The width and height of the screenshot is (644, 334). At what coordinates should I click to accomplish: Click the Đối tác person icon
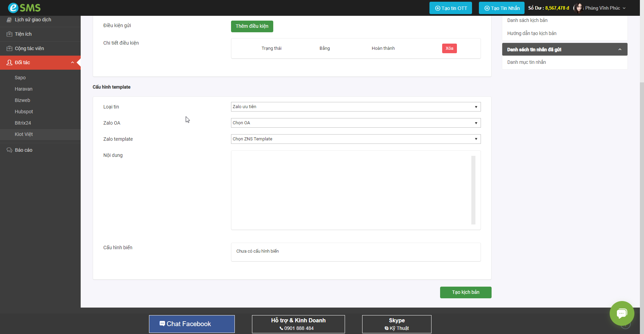pos(9,62)
